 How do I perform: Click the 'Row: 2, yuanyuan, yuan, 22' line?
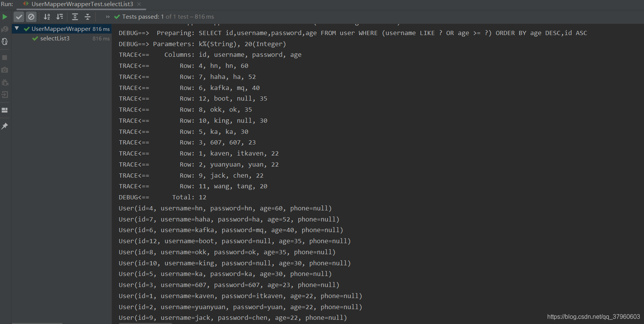(199, 165)
